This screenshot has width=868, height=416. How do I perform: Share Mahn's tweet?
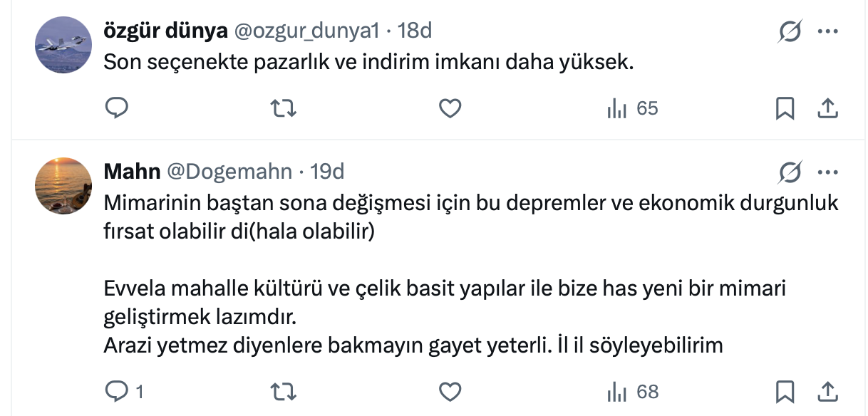826,391
